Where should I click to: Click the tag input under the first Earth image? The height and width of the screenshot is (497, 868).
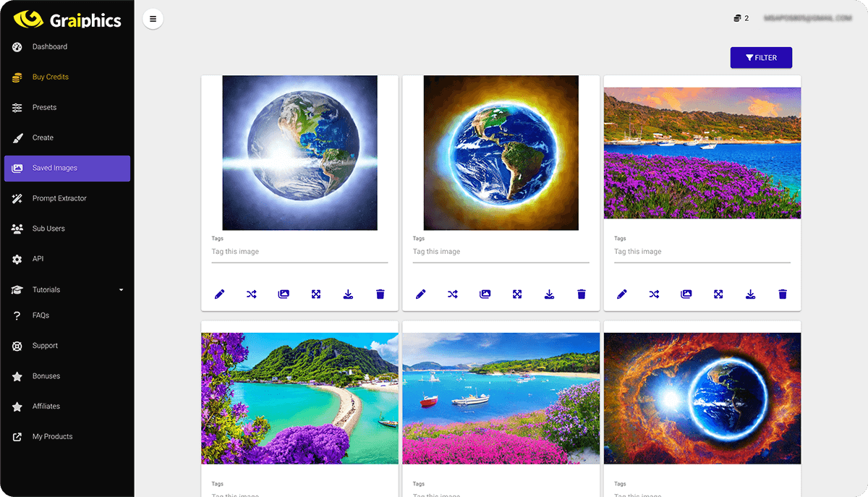tap(299, 251)
